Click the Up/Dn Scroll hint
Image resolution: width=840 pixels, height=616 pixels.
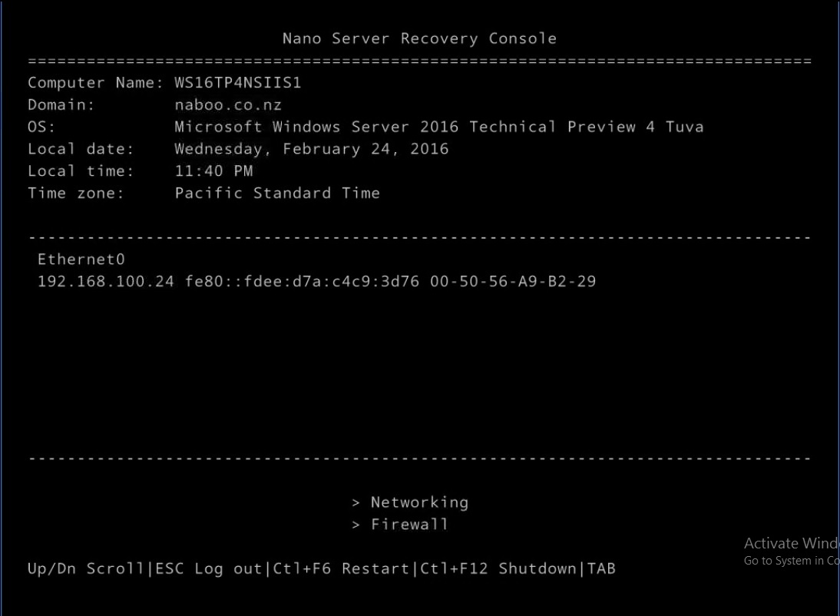[86, 568]
